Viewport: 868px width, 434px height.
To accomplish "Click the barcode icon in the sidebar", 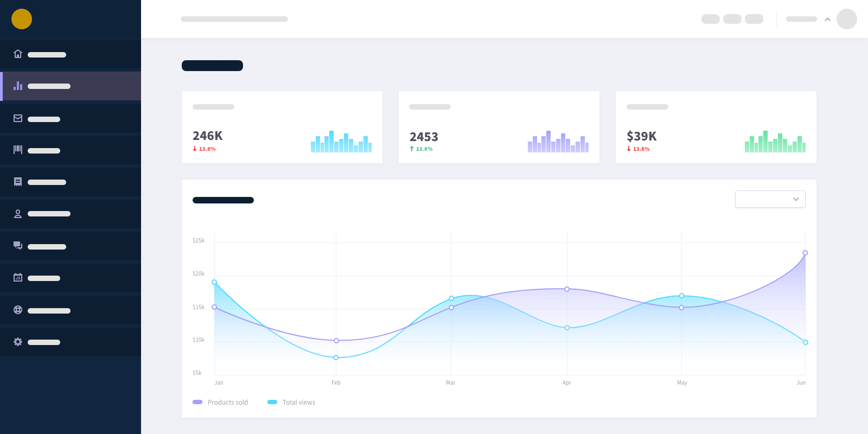I will [x=18, y=150].
